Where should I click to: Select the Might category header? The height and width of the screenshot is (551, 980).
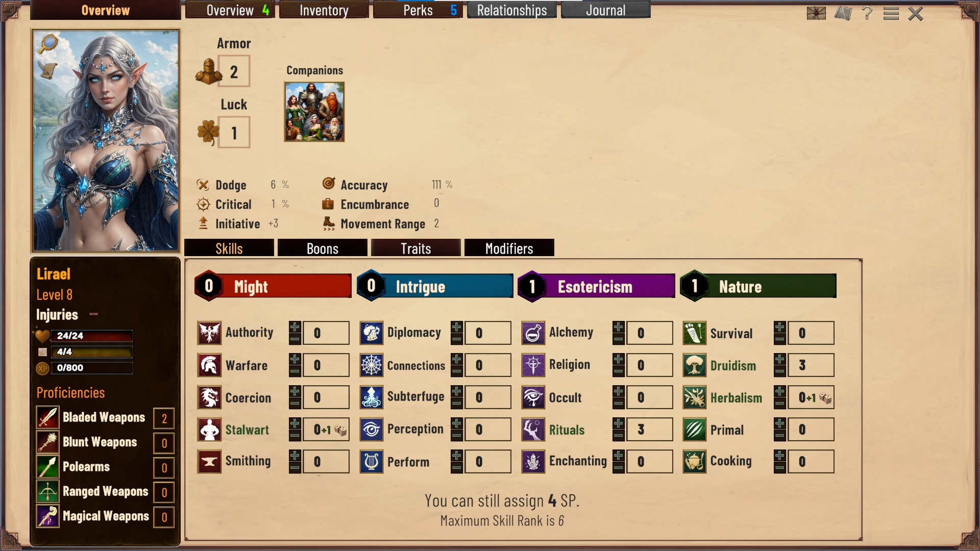[273, 286]
